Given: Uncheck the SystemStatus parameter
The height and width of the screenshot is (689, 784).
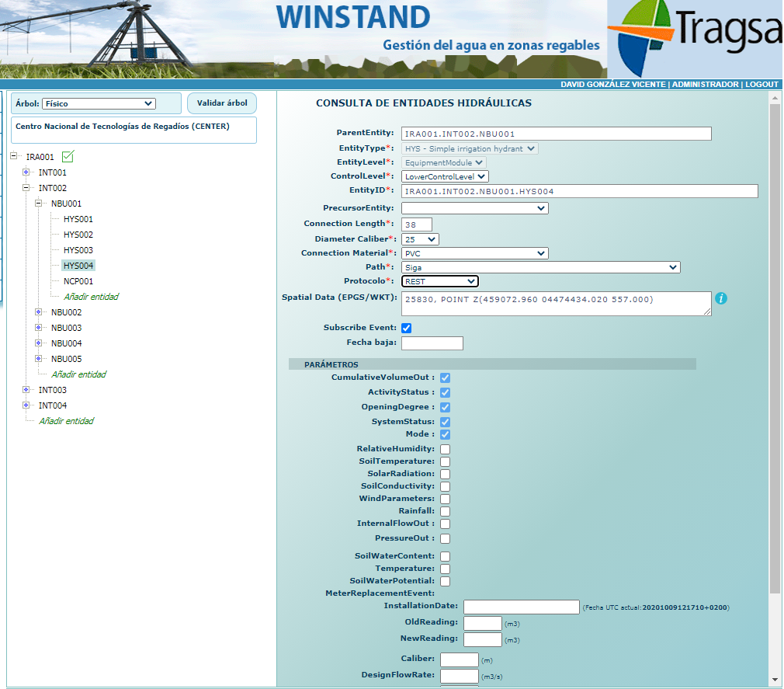Looking at the screenshot, I should (445, 422).
